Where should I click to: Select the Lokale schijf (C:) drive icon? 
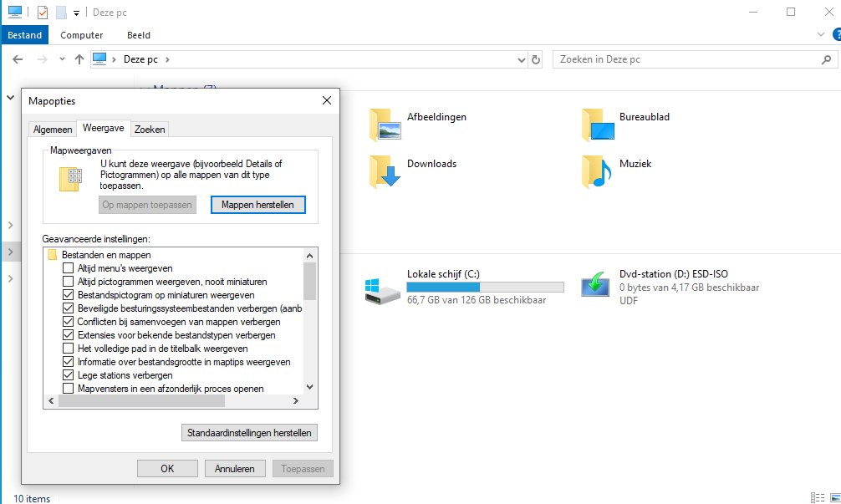(x=383, y=287)
